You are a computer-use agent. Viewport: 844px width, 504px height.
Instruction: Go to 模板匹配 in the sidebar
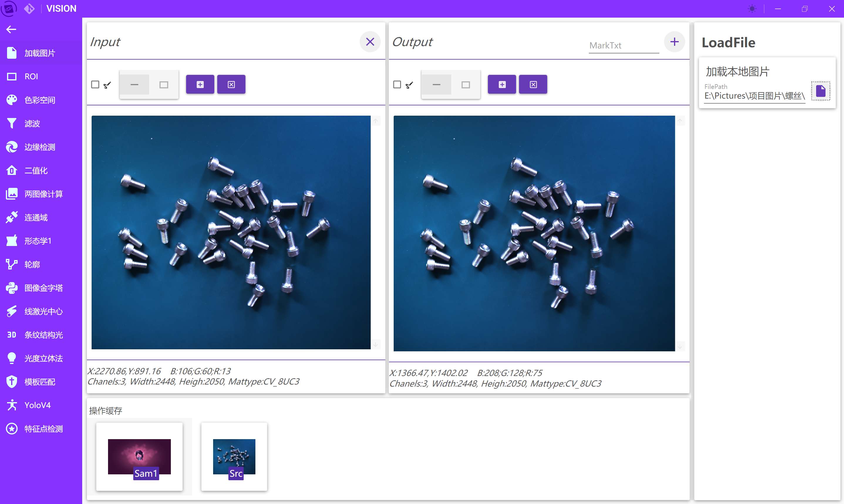pos(40,382)
